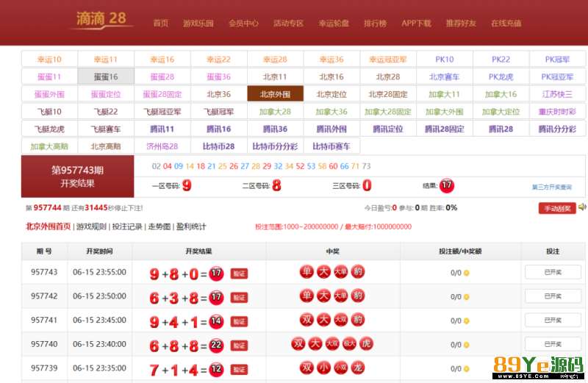
Task: Click 验证 button for draw 957743
Action: [239, 273]
